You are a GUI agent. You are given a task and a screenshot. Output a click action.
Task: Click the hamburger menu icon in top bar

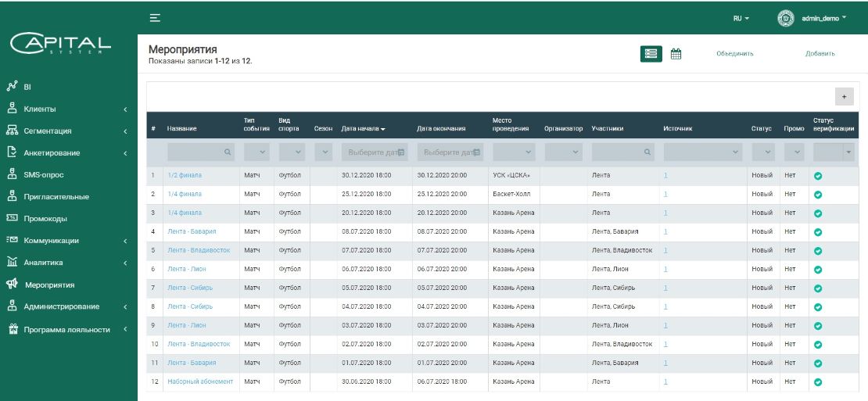155,17
